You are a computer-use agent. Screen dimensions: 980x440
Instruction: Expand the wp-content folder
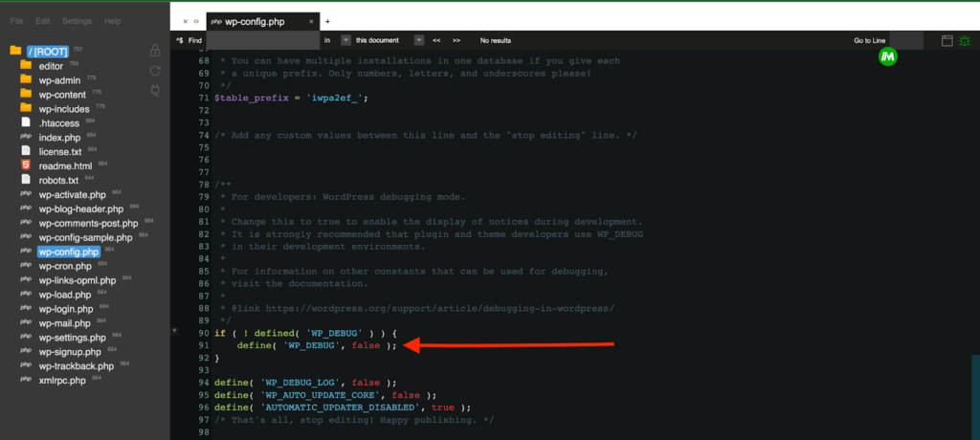pos(62,95)
